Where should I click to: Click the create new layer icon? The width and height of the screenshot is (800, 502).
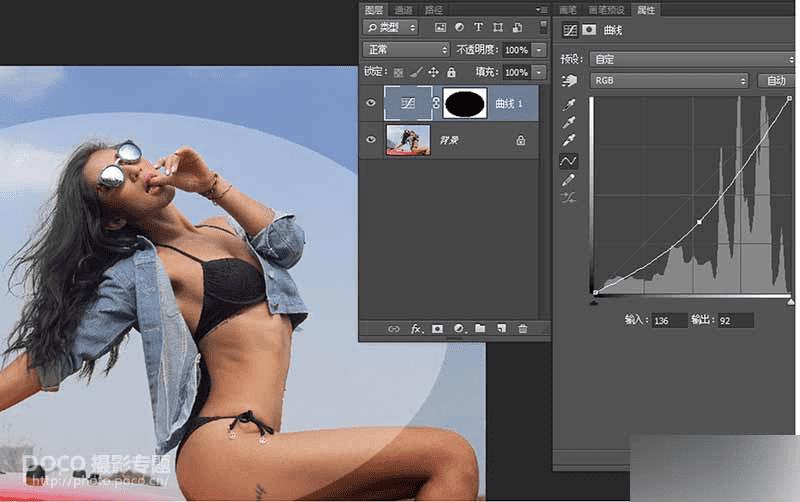point(501,328)
